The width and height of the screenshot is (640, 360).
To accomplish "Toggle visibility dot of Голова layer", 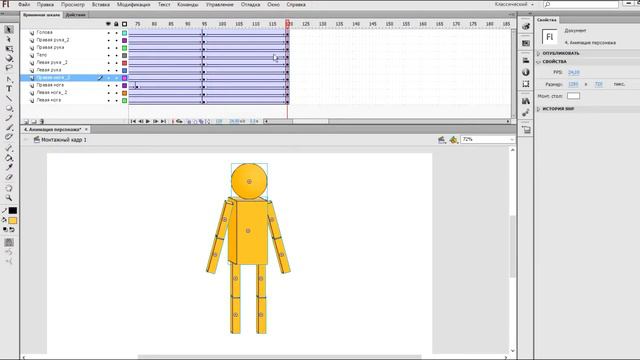I will [x=109, y=33].
